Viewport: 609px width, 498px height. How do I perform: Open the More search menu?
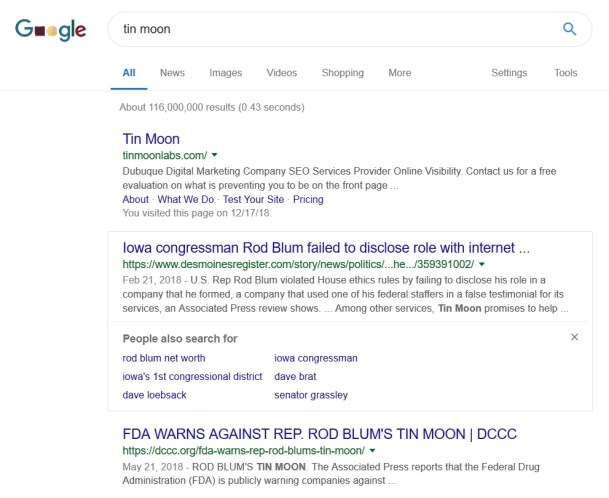click(400, 73)
